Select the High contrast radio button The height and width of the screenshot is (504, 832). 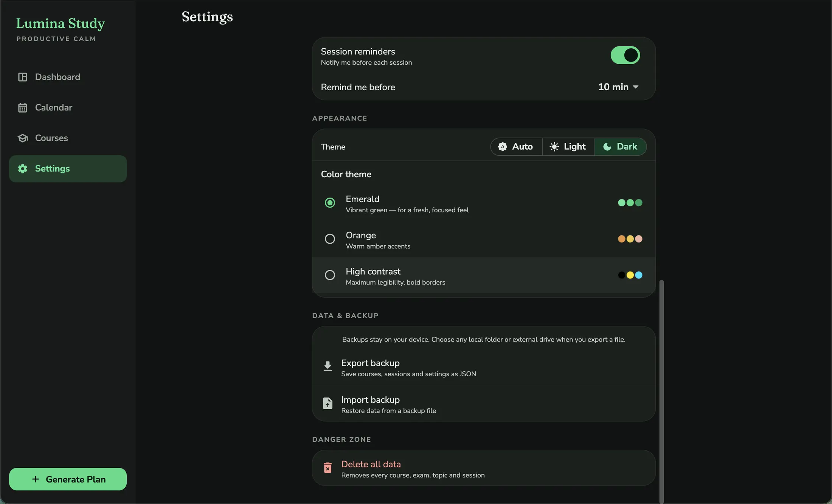click(330, 275)
